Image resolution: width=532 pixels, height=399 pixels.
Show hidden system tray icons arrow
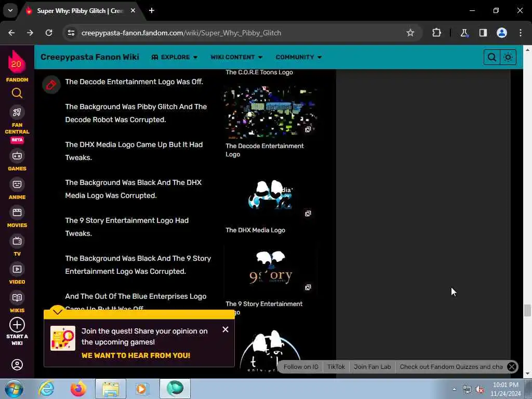[x=454, y=389]
